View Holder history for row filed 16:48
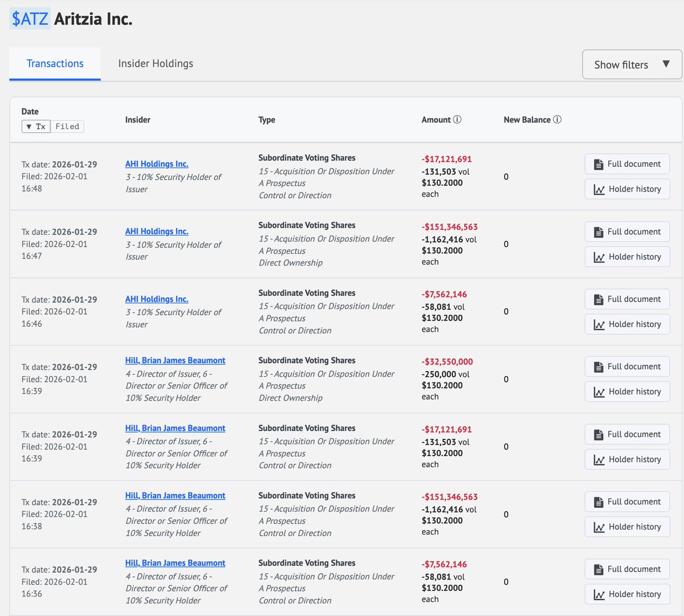The height and width of the screenshot is (616, 684). click(627, 189)
